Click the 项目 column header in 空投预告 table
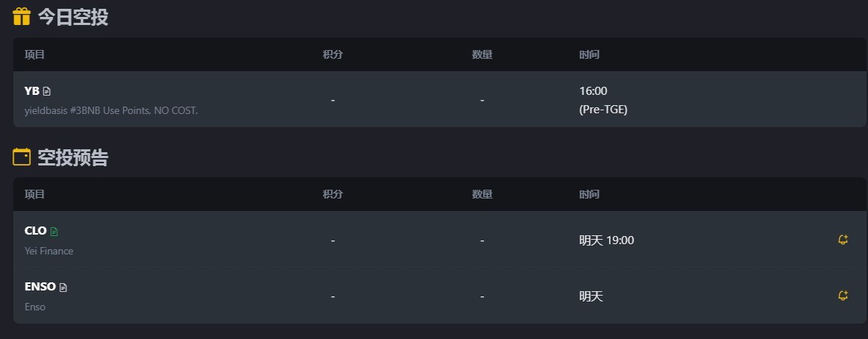 coord(35,195)
